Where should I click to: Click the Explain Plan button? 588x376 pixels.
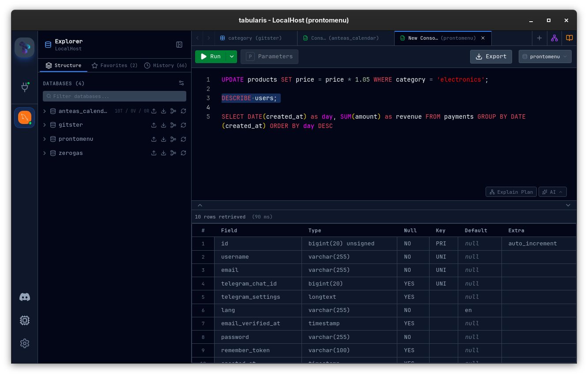coord(511,192)
